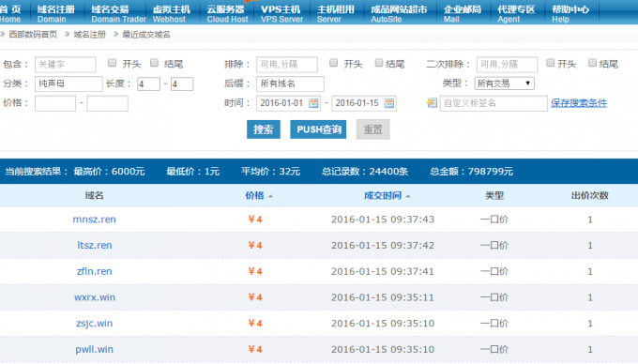Open the end date calendar picker icon
638x364 pixels.
click(389, 103)
